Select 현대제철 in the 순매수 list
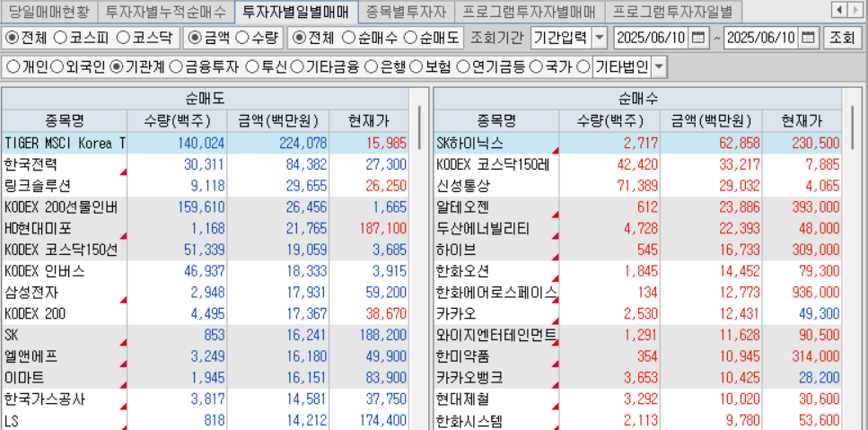Viewport: 868px width, 430px height. pos(637,399)
